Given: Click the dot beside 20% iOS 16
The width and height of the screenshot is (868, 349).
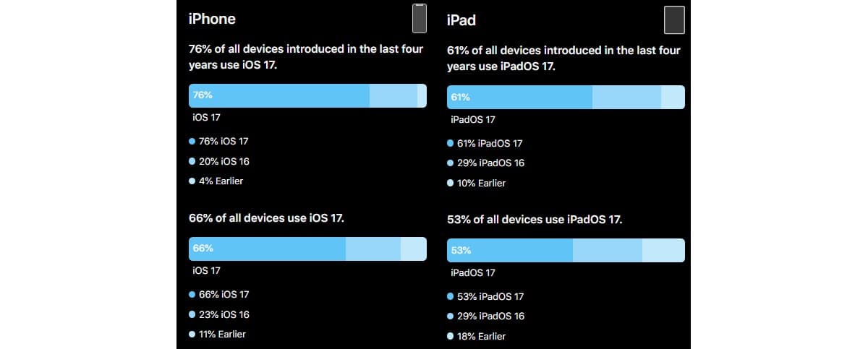Looking at the screenshot, I should (192, 161).
